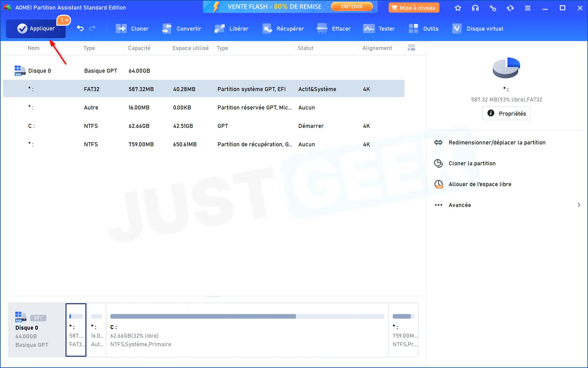Click the Cloner toolbar icon
Screen dimensions: 588x368
click(121, 29)
